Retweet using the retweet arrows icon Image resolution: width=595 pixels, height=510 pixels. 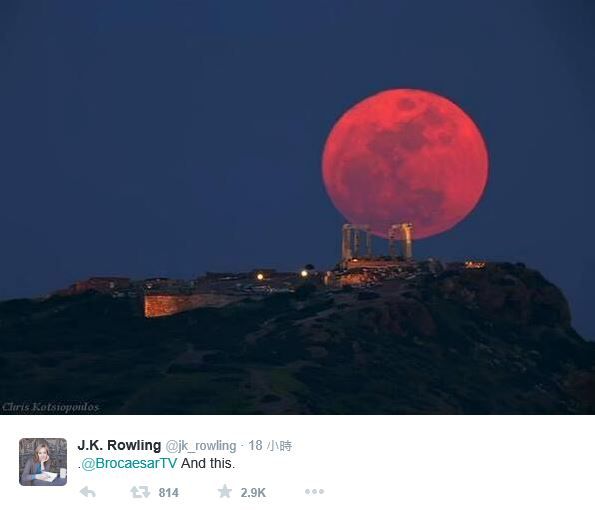[x=140, y=492]
